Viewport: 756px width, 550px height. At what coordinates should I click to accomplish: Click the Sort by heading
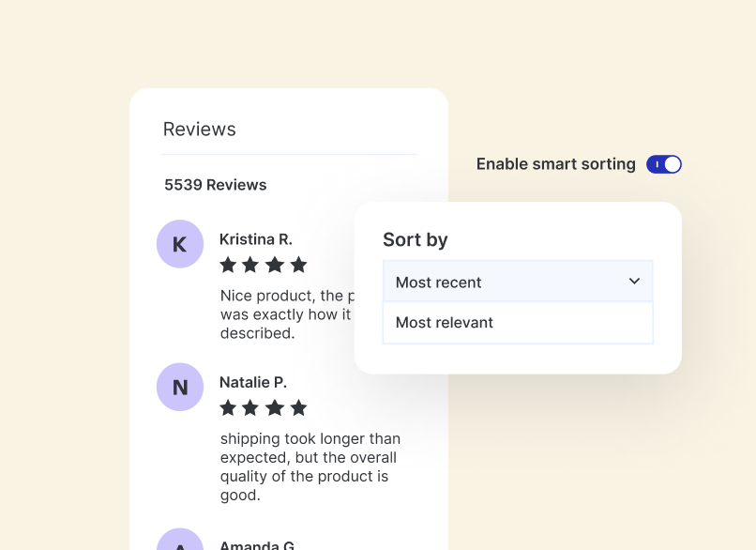pos(416,240)
